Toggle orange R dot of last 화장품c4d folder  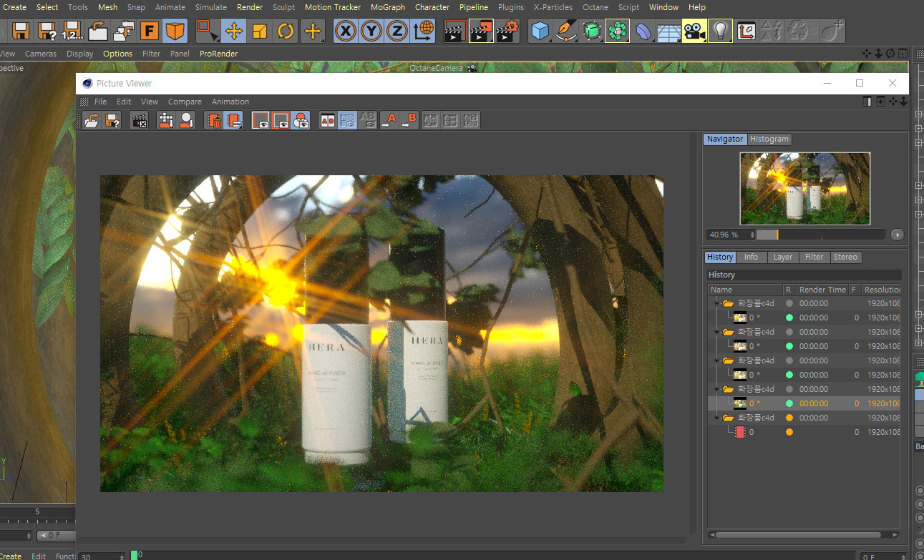coord(789,418)
